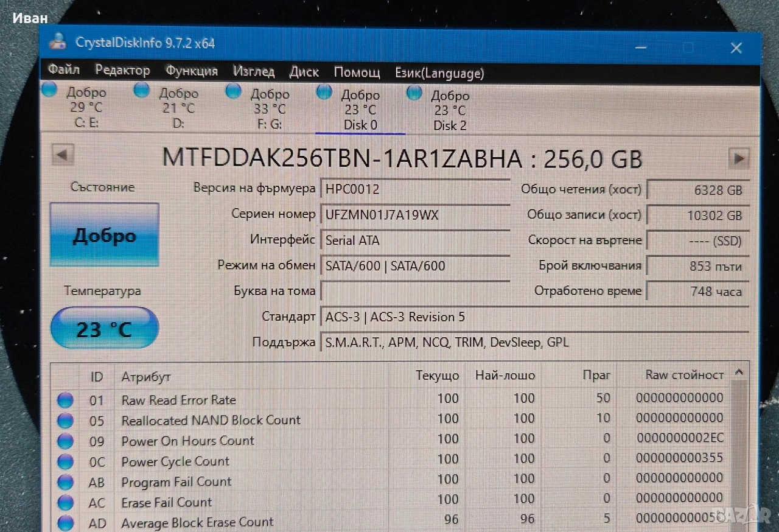Click the 23 °C temperature button
Screen dimensions: 779x532
point(104,329)
